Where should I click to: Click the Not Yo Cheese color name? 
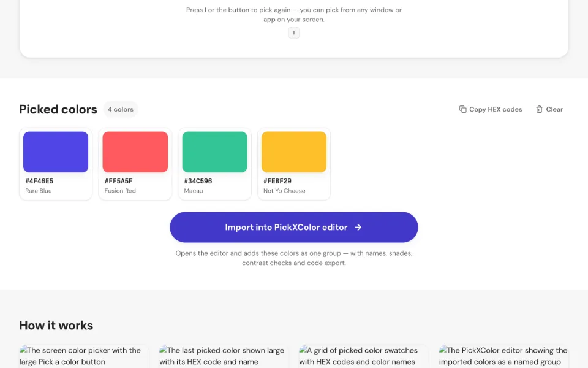click(284, 191)
